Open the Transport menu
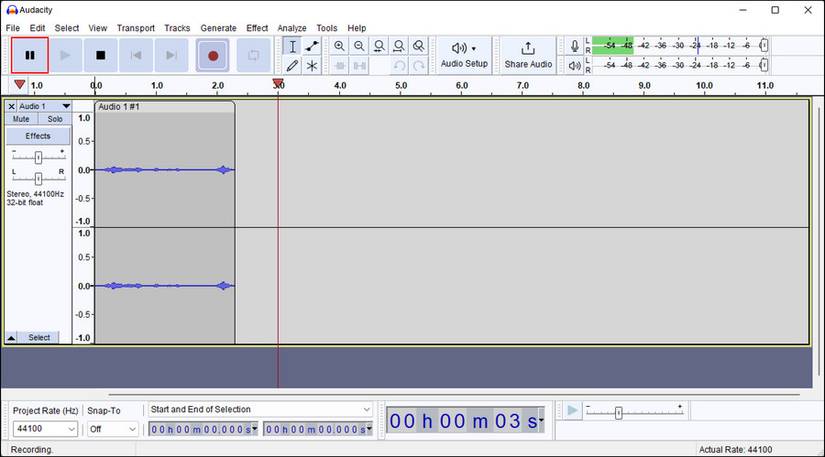This screenshot has width=825, height=457. (136, 28)
